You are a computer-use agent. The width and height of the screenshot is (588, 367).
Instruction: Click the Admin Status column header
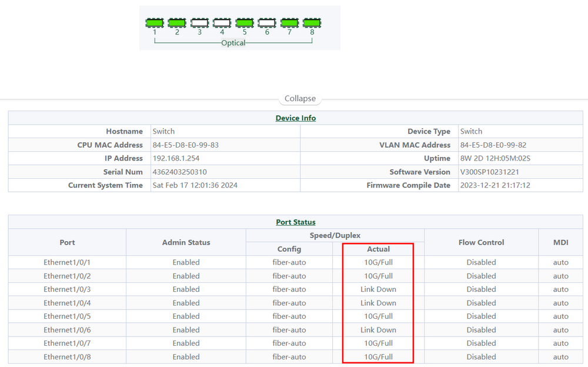coord(186,242)
